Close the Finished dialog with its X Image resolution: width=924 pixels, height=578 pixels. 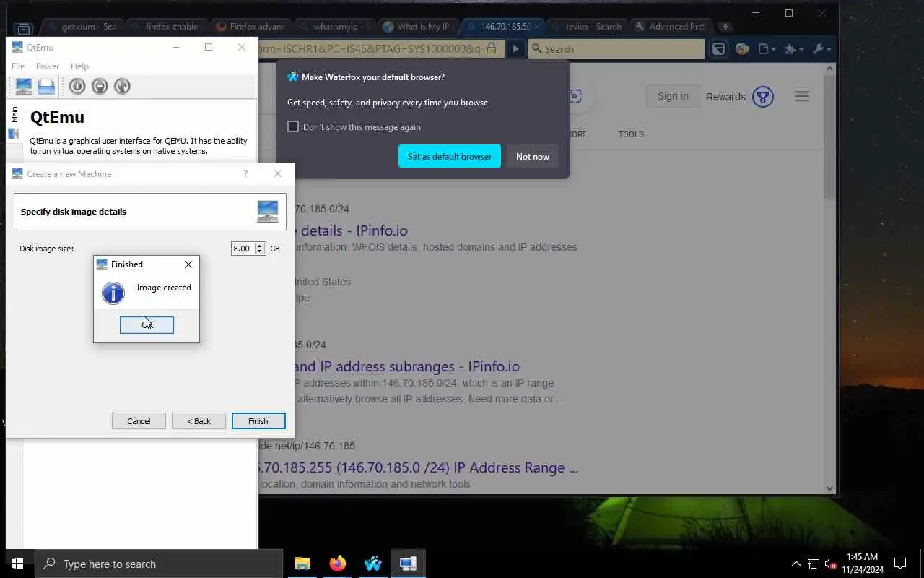pos(188,264)
